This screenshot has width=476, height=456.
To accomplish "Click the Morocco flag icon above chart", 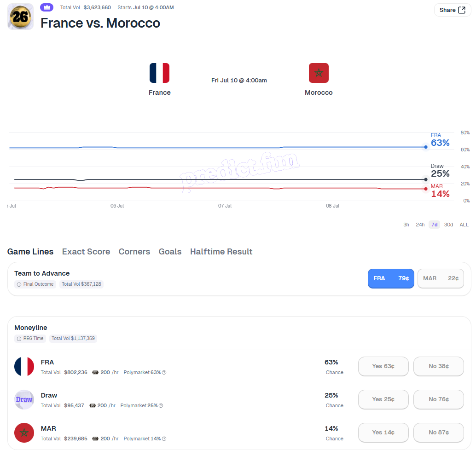I will click(x=319, y=73).
